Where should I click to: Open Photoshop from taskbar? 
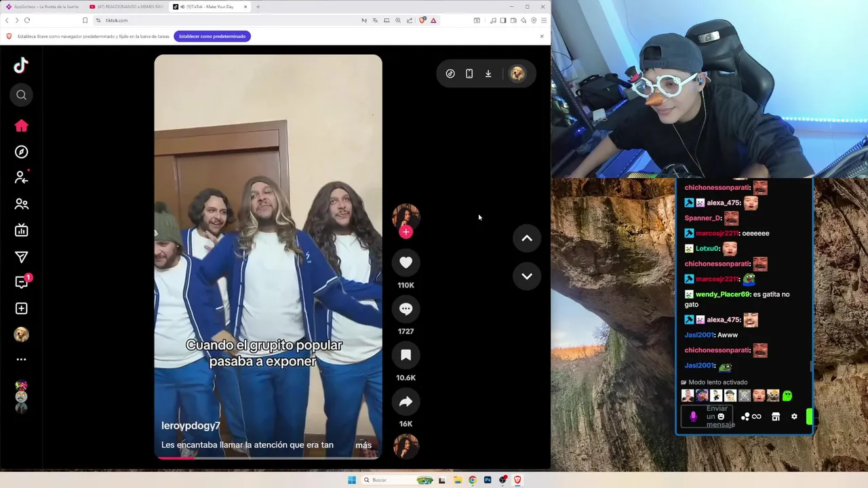[x=488, y=480]
